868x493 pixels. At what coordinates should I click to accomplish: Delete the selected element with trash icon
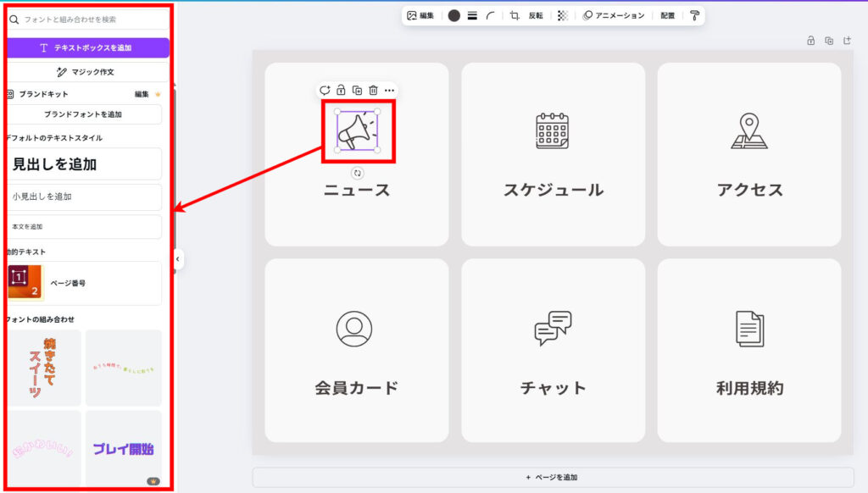click(x=373, y=90)
